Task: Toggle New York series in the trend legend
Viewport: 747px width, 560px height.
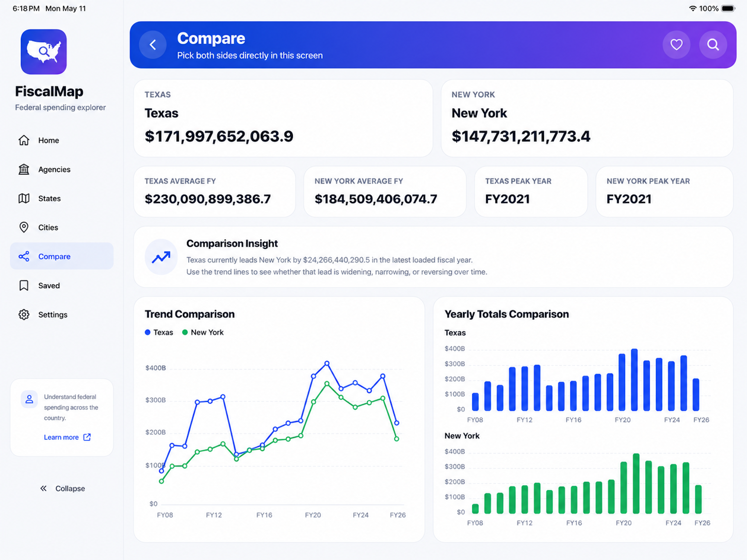Action: (203, 332)
